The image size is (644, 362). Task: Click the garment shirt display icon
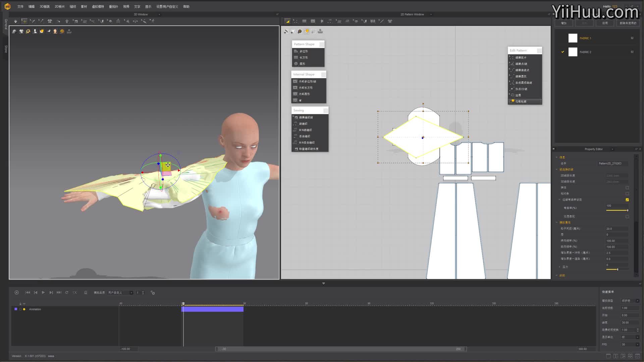click(21, 31)
